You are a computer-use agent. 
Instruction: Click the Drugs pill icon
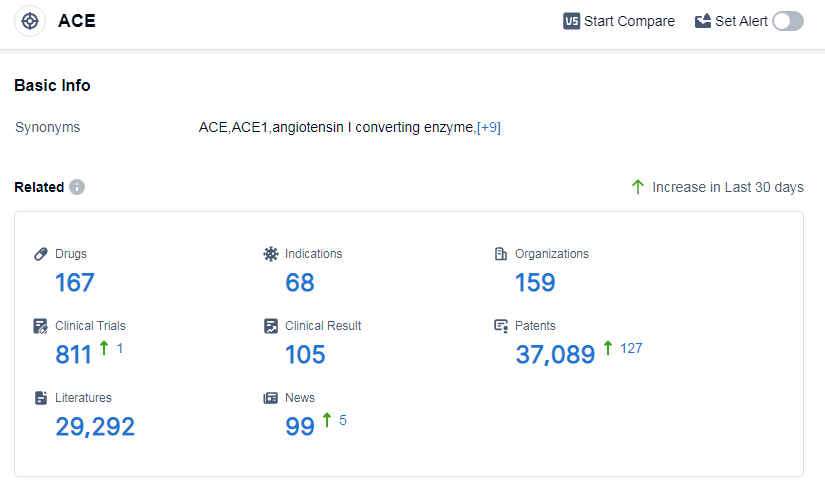[41, 254]
